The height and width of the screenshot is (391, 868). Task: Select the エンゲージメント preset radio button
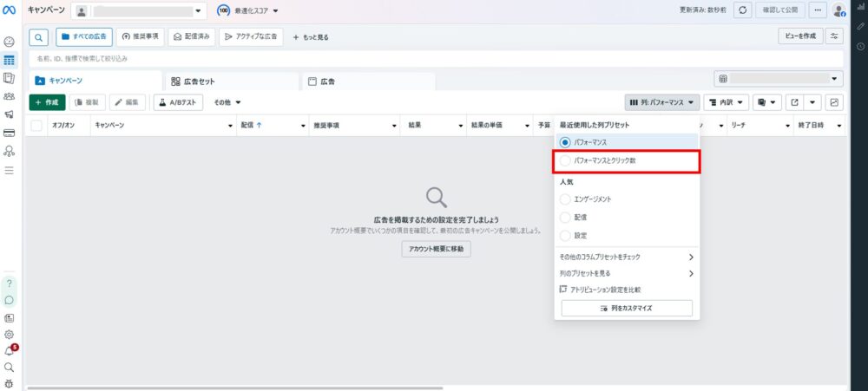coord(566,199)
